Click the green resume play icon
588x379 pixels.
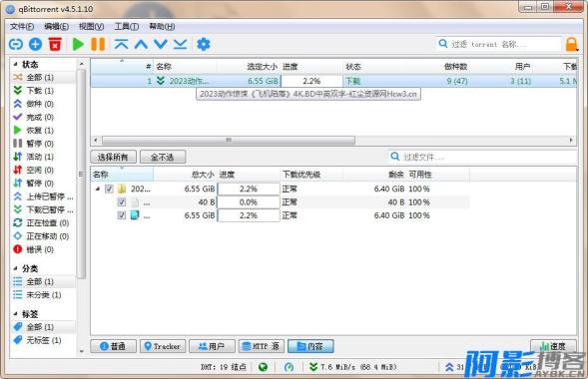(x=78, y=44)
